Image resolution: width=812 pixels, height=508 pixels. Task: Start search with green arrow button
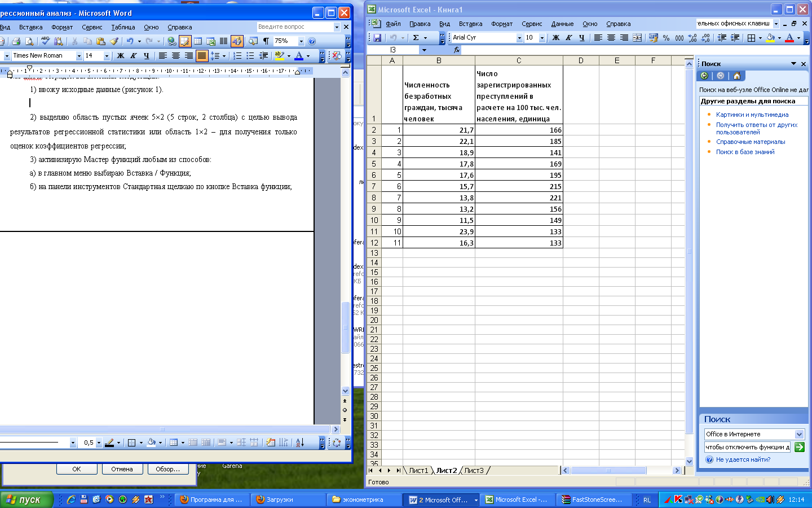tap(799, 447)
